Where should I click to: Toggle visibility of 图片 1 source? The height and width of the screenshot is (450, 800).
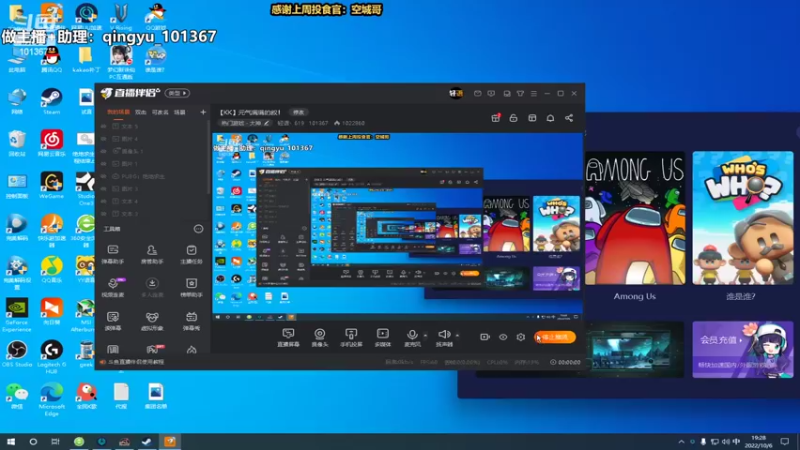(x=104, y=164)
